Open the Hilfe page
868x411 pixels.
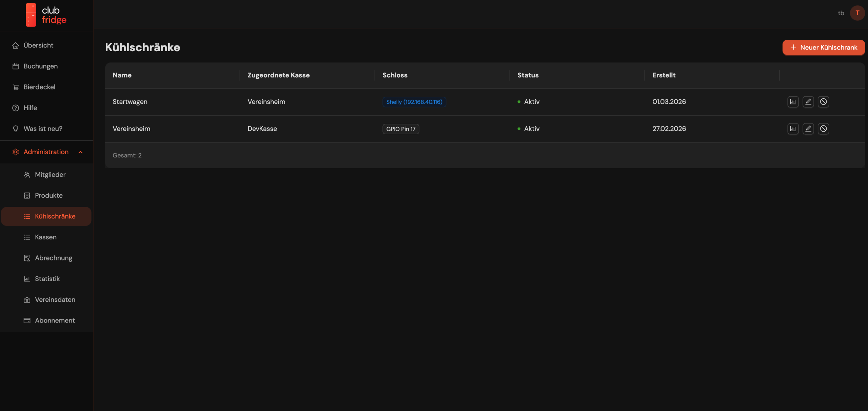30,108
